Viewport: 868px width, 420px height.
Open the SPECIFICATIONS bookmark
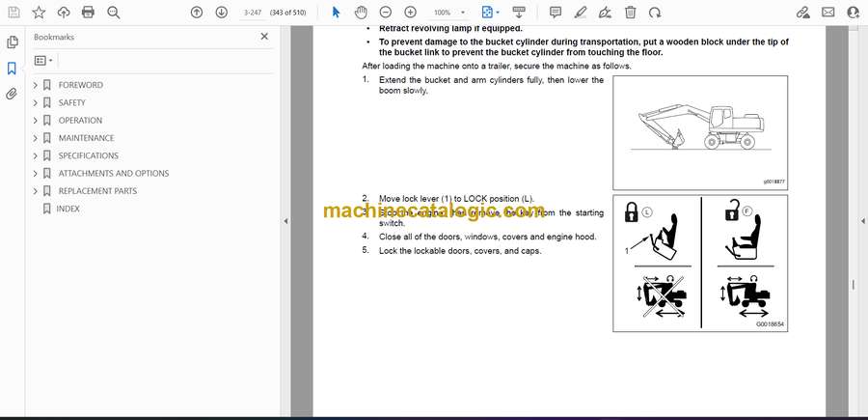[x=88, y=155]
